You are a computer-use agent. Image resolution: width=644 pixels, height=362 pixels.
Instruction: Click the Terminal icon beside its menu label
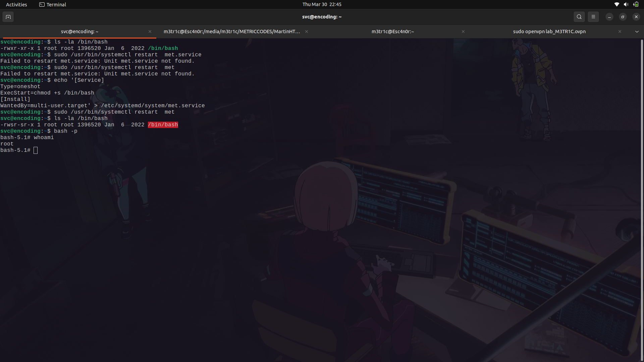point(42,5)
